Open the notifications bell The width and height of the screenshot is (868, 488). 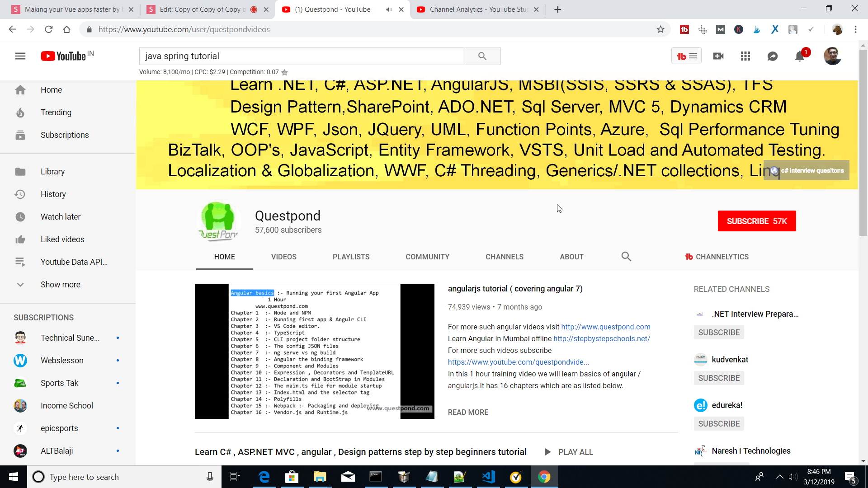pos(799,56)
